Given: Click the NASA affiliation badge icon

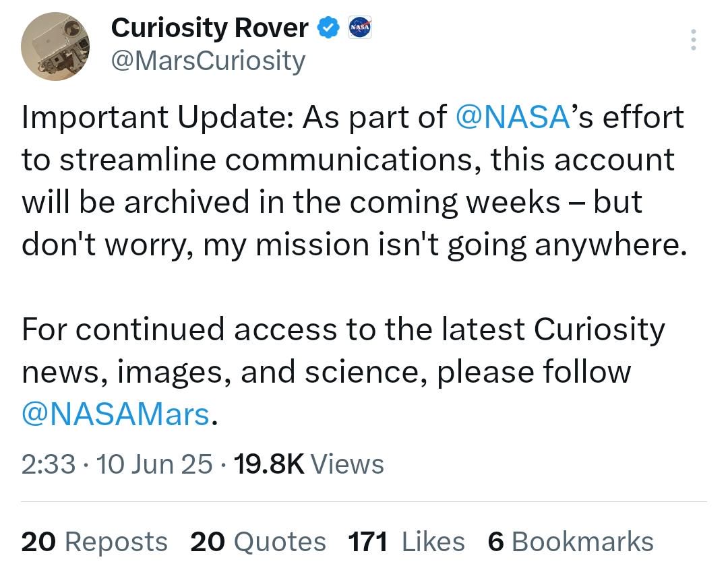Looking at the screenshot, I should (360, 28).
